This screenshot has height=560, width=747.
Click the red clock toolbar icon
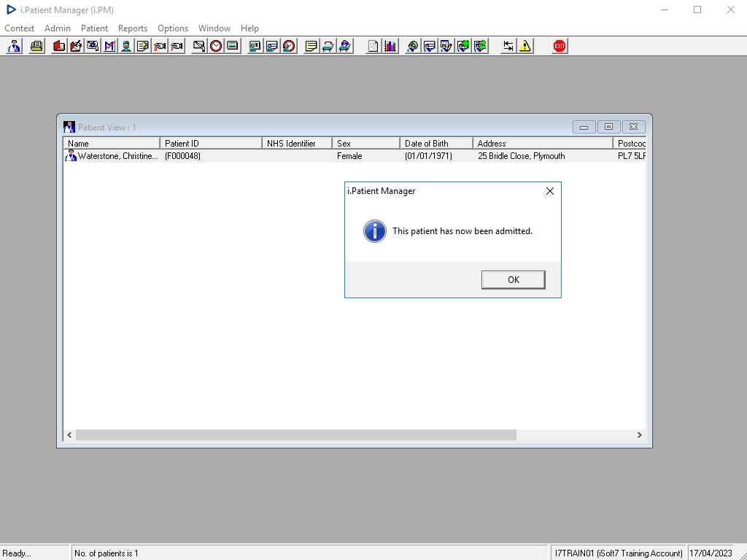[216, 46]
